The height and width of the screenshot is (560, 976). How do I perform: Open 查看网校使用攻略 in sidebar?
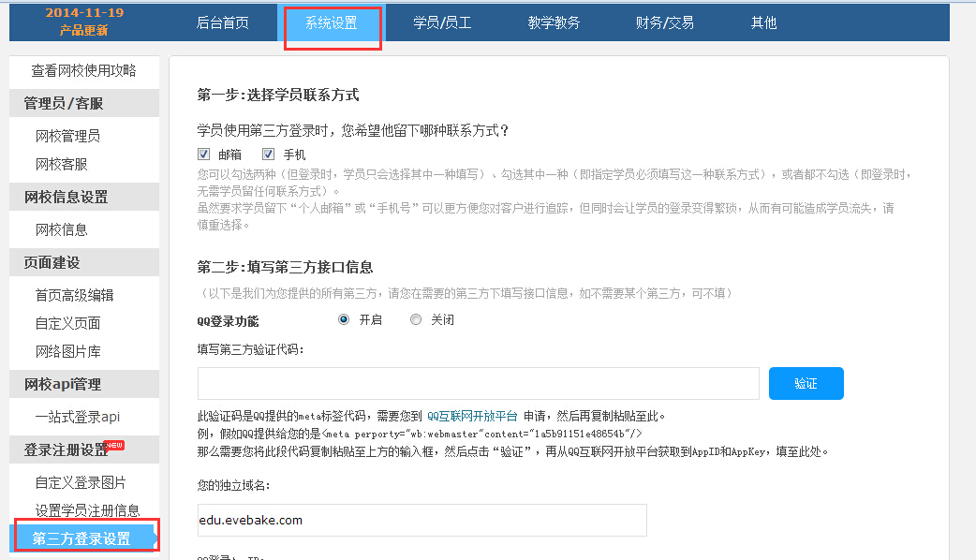pos(83,70)
